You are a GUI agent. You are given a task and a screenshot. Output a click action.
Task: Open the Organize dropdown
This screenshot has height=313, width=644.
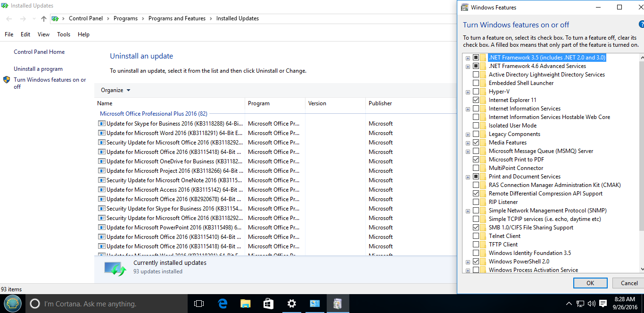116,90
